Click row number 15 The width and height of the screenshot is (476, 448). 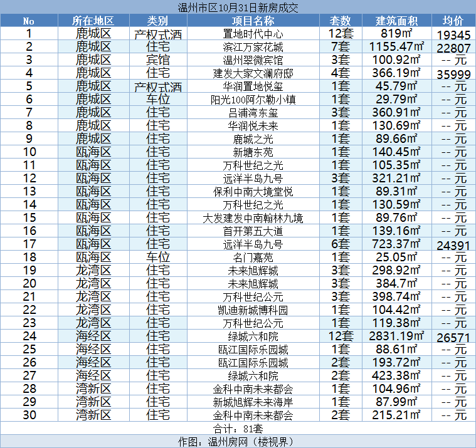(29, 218)
